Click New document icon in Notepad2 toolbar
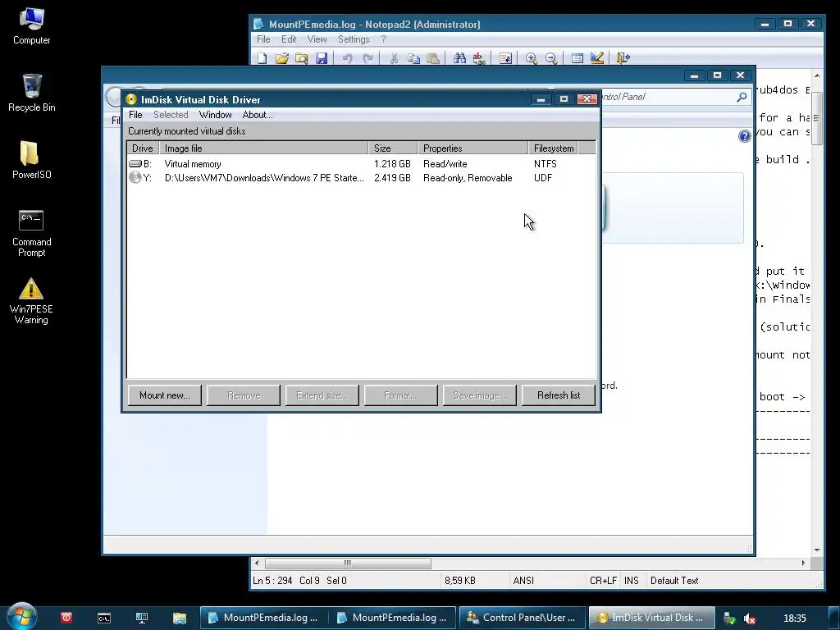The image size is (840, 630). coord(262,58)
